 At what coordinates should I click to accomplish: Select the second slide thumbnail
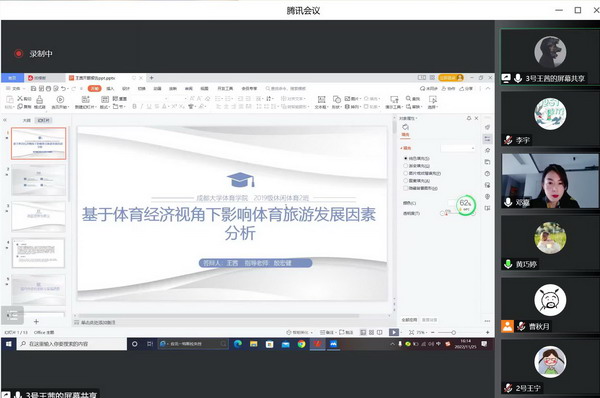pyautogui.click(x=38, y=180)
